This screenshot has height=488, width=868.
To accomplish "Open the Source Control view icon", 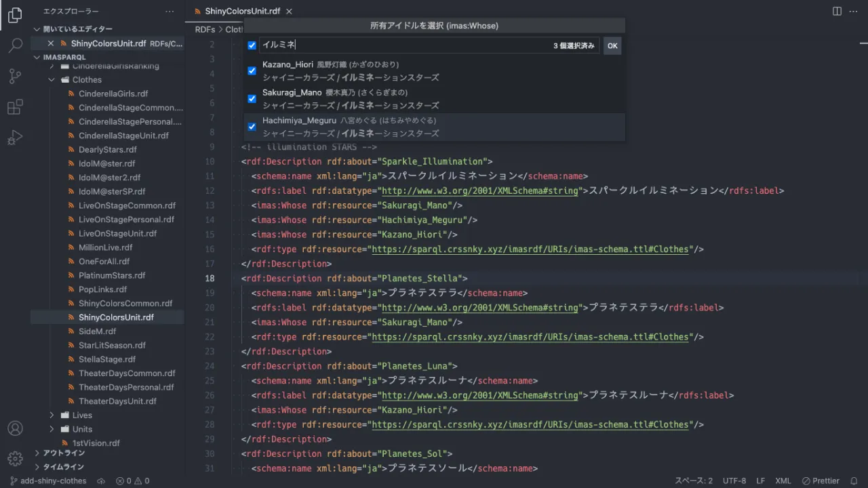I will coord(15,77).
